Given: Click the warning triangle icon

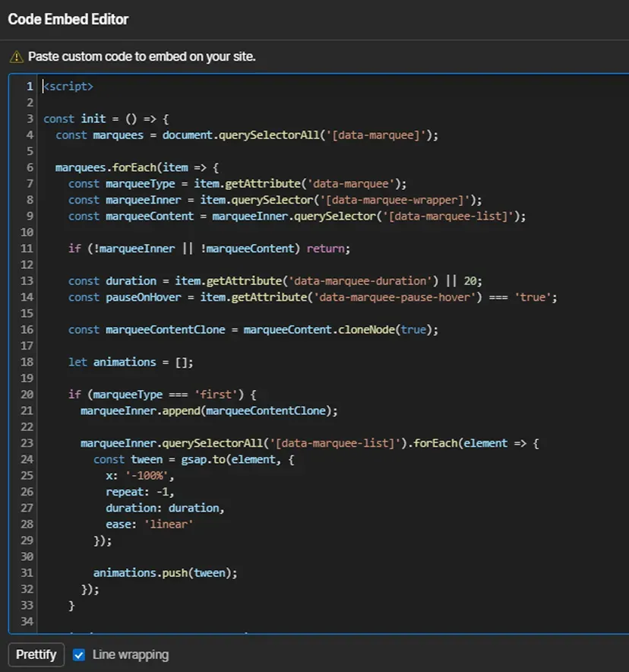Looking at the screenshot, I should 16,56.
